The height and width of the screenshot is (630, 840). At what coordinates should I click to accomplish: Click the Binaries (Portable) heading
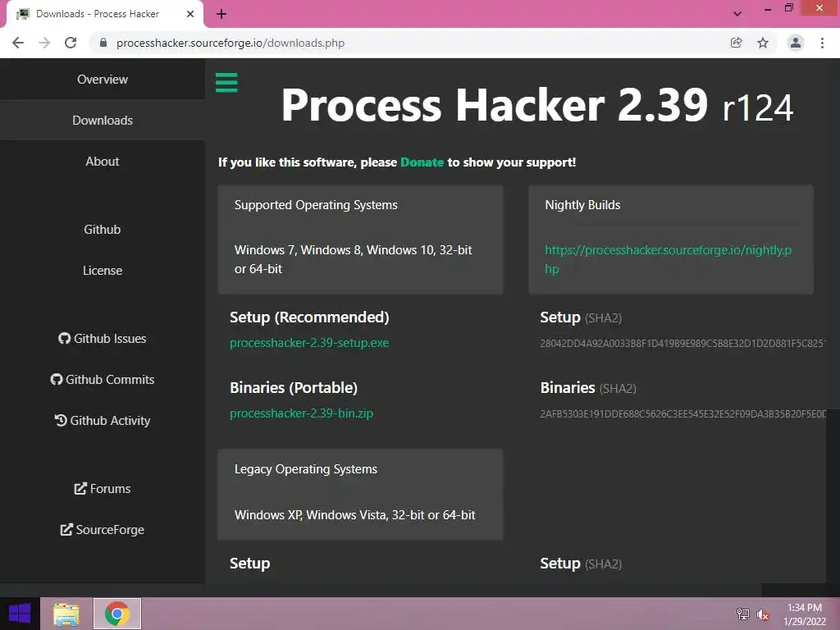tap(294, 388)
